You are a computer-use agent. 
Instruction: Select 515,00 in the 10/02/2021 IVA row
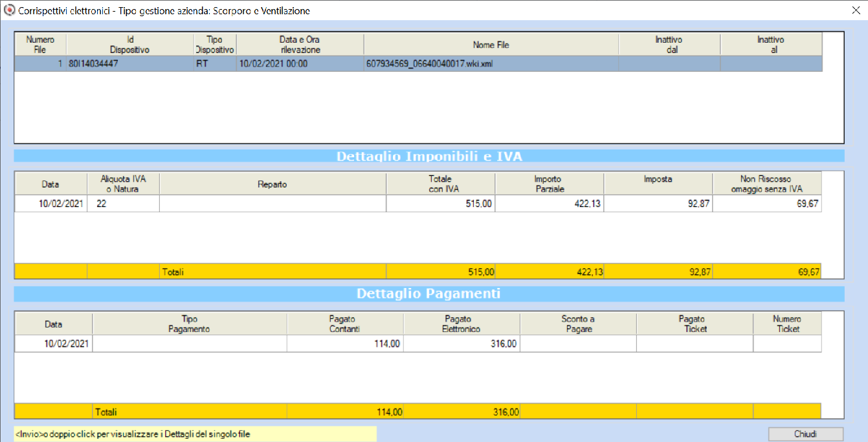pos(440,203)
